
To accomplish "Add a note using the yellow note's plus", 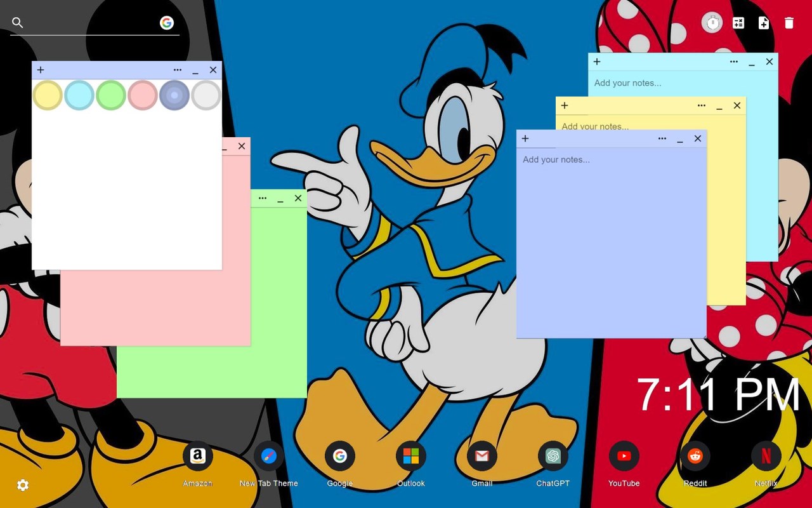I will pyautogui.click(x=565, y=105).
